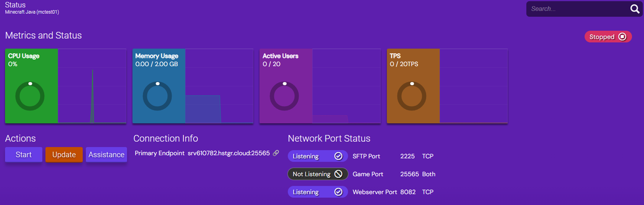Click the search magnifying glass icon

click(634, 9)
